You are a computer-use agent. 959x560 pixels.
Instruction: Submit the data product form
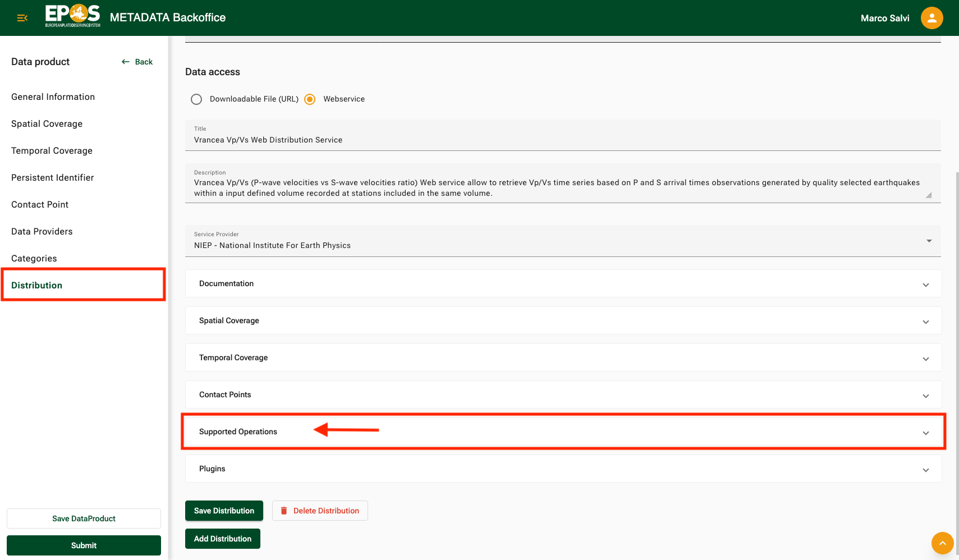(84, 545)
